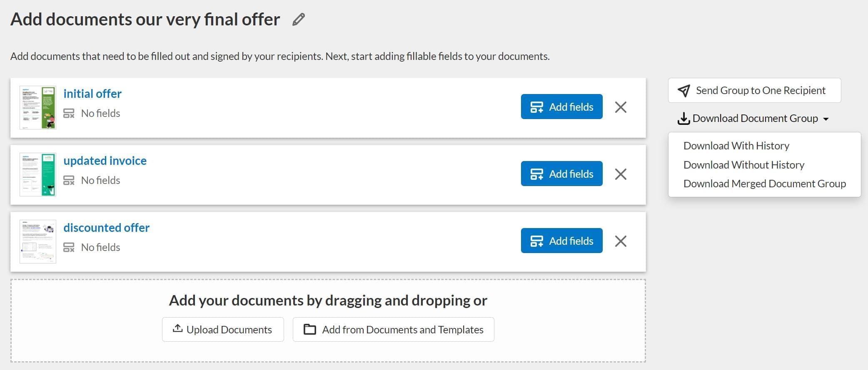868x370 pixels.
Task: Click the download tray icon
Action: pyautogui.click(x=683, y=119)
